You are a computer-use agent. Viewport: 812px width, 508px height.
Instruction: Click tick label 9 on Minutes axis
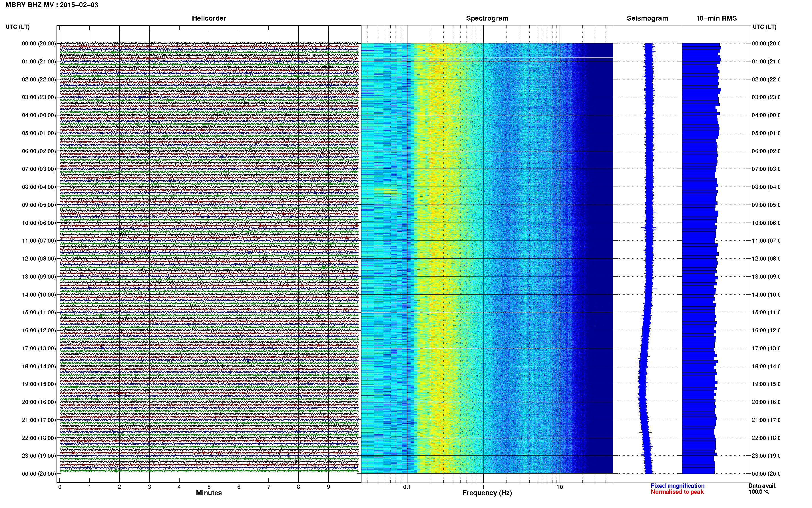328,487
